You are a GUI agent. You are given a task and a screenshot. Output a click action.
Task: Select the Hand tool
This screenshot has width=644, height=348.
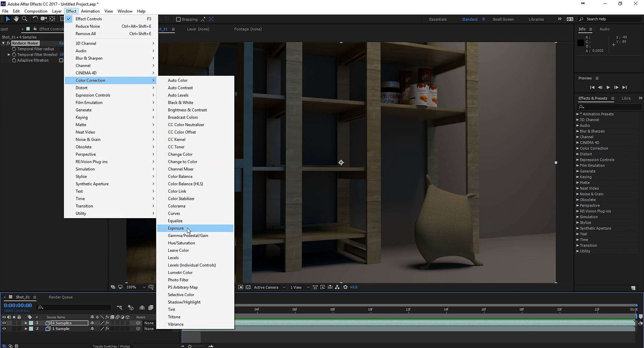click(16, 19)
